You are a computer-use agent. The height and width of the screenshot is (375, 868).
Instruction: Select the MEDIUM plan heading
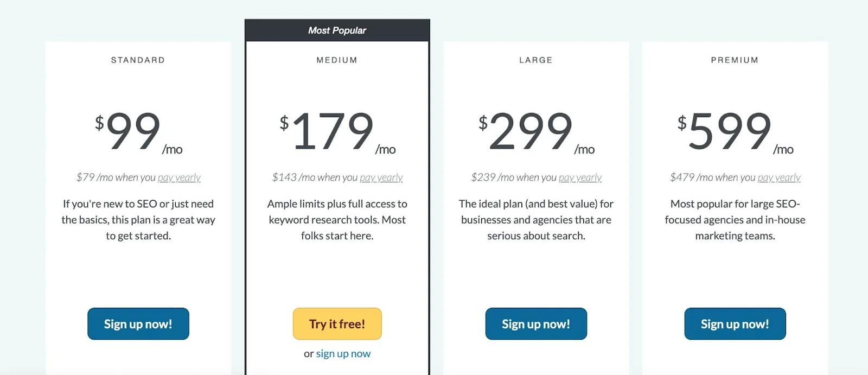337,60
